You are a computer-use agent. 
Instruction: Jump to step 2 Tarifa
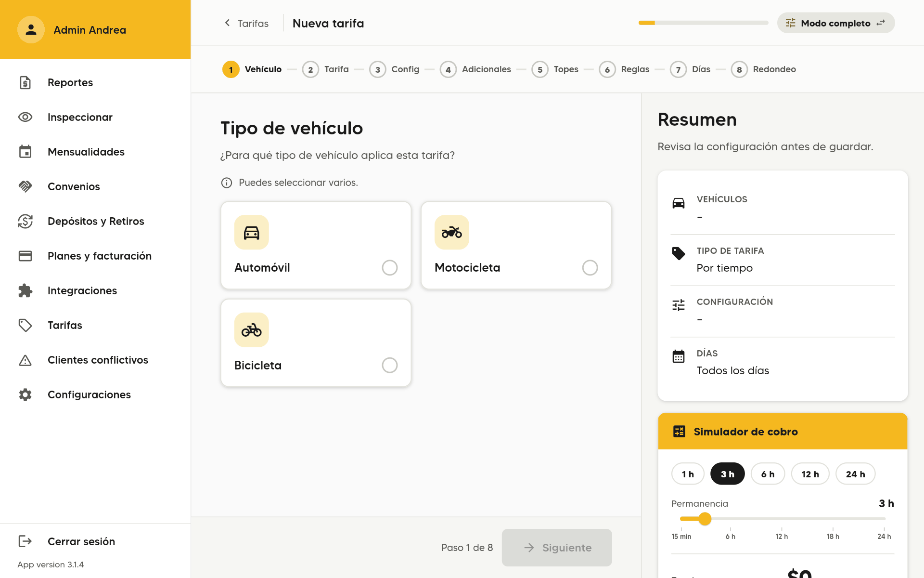coord(325,69)
